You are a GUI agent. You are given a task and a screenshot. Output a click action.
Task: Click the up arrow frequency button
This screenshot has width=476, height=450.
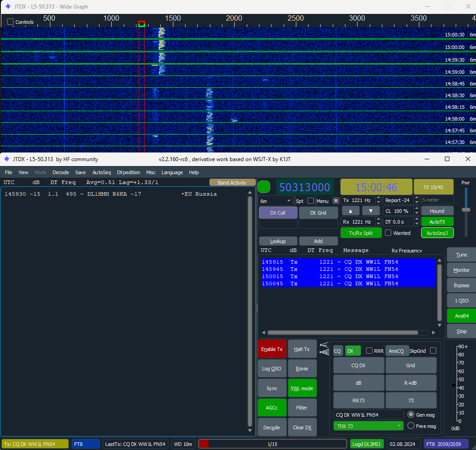(351, 211)
